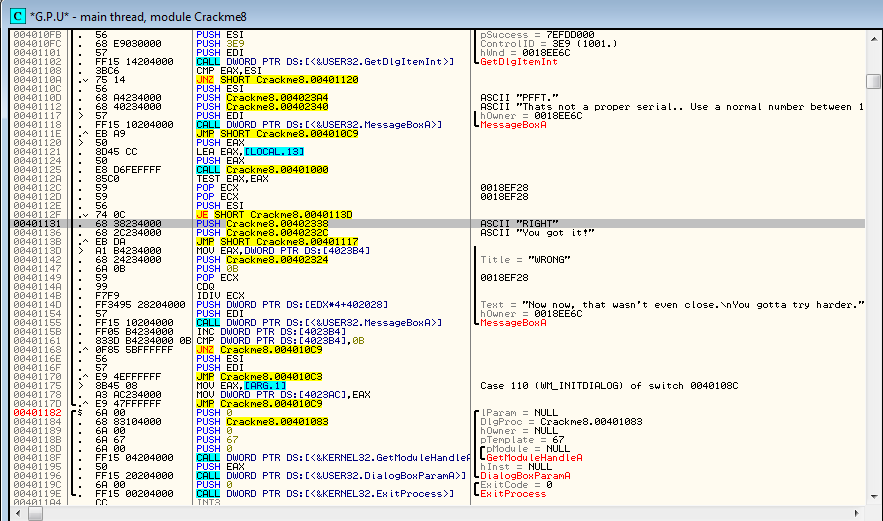Viewport: 883px width, 521px height.
Task: Select the DialogBoxParamA call instruction
Action: tap(331, 477)
